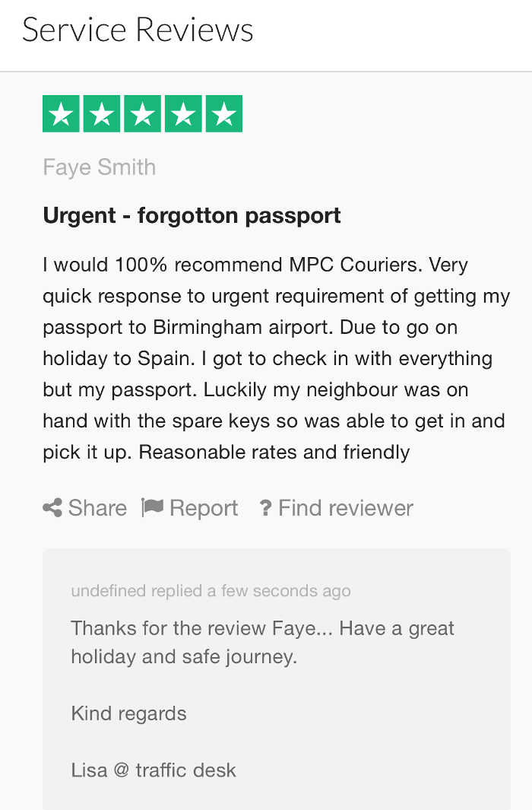The image size is (532, 810).
Task: Open the Find reviewer link
Action: click(x=346, y=508)
